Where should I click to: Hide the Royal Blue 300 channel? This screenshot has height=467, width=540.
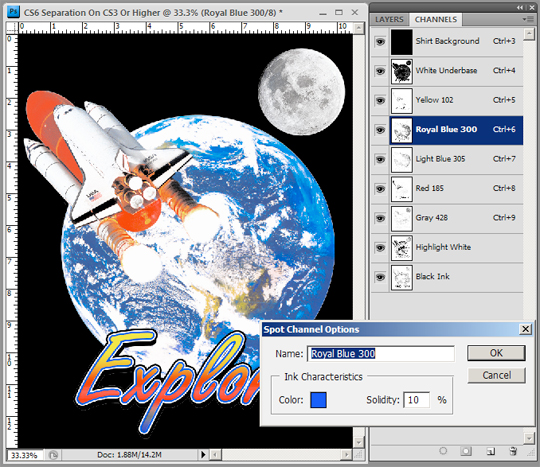click(x=380, y=130)
